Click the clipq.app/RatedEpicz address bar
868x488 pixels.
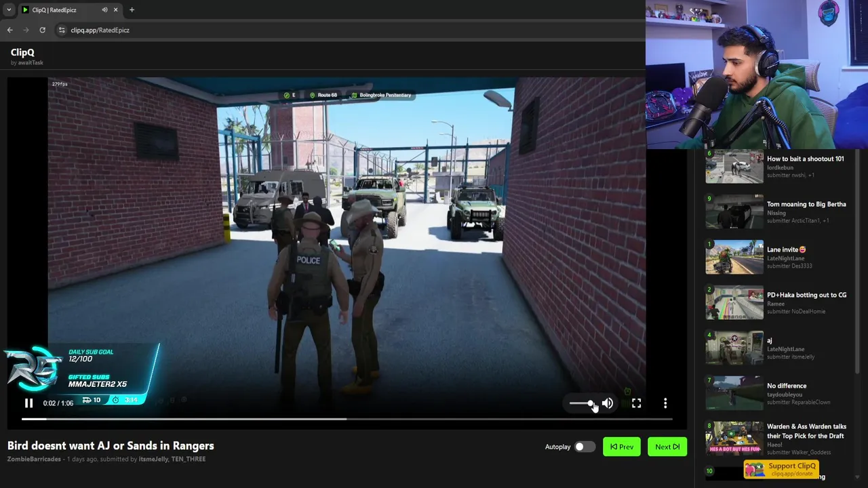point(100,30)
